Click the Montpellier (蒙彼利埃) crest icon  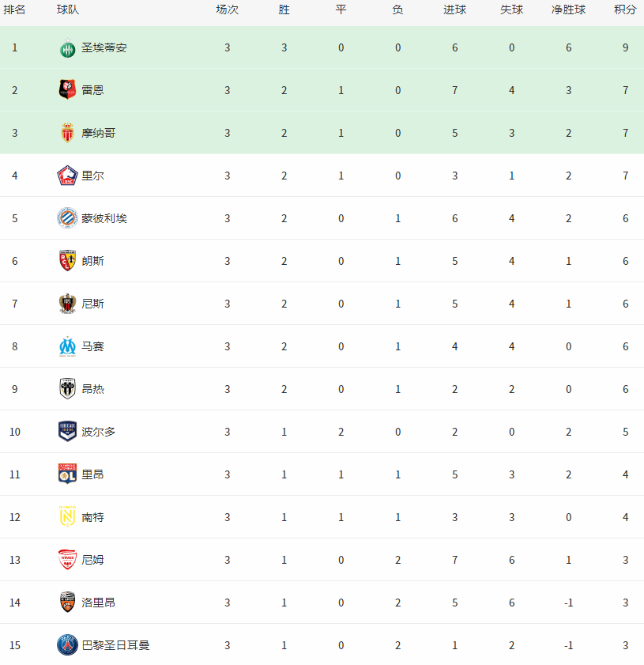[67, 218]
